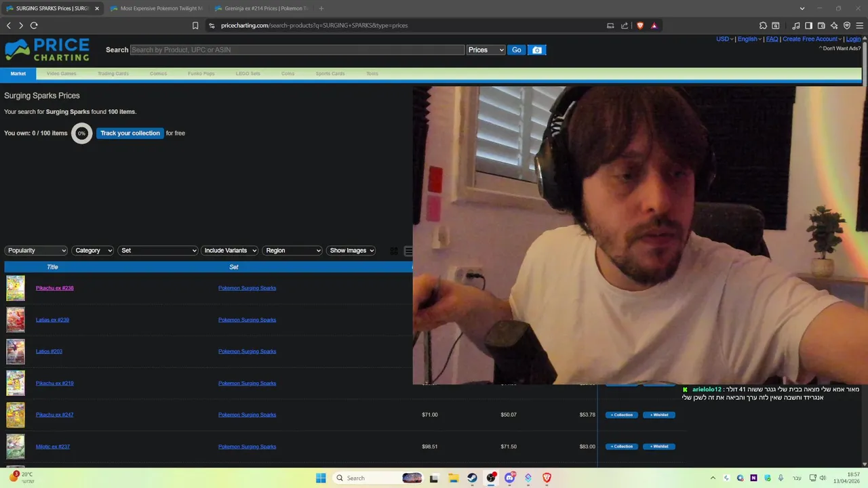868x488 pixels.
Task: Open the Region filter dropdown
Action: [x=292, y=250]
